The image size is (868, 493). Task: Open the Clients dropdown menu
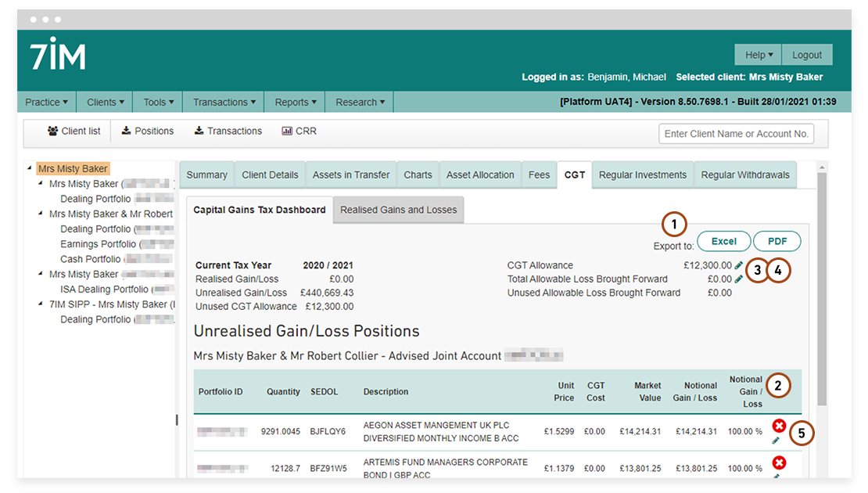(x=106, y=102)
